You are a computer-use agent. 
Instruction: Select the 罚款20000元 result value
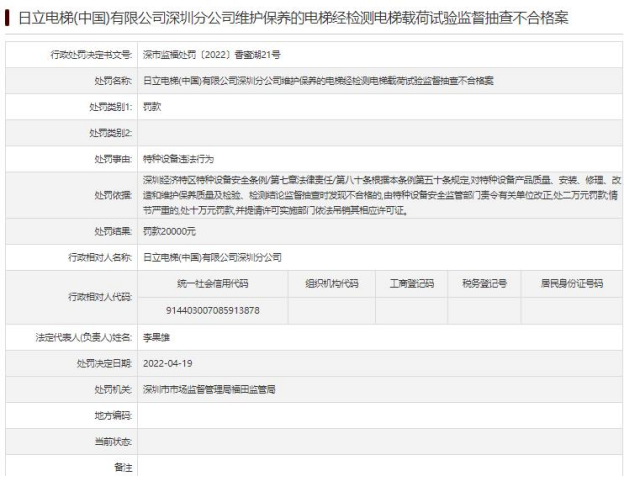pyautogui.click(x=169, y=232)
